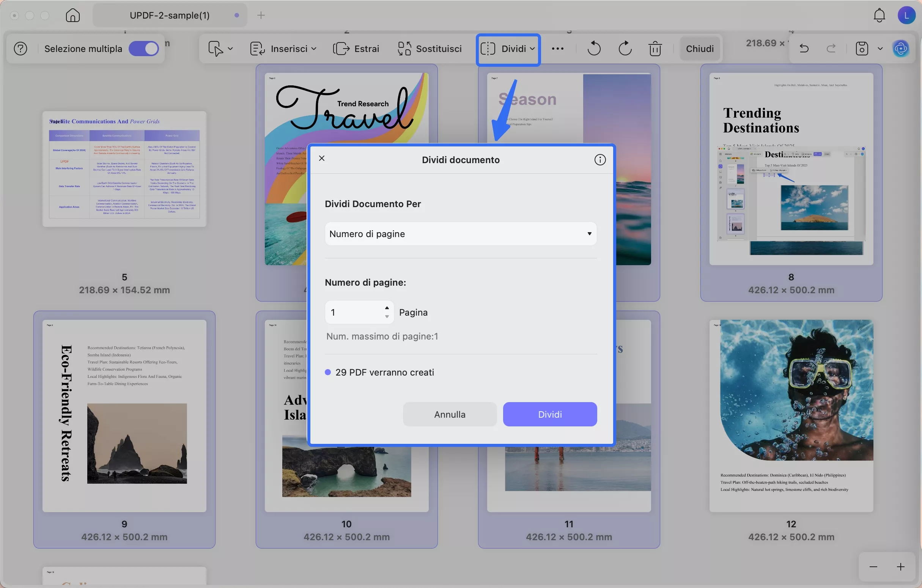Open the Numero di pagine dropdown
The height and width of the screenshot is (588, 922).
tap(460, 234)
